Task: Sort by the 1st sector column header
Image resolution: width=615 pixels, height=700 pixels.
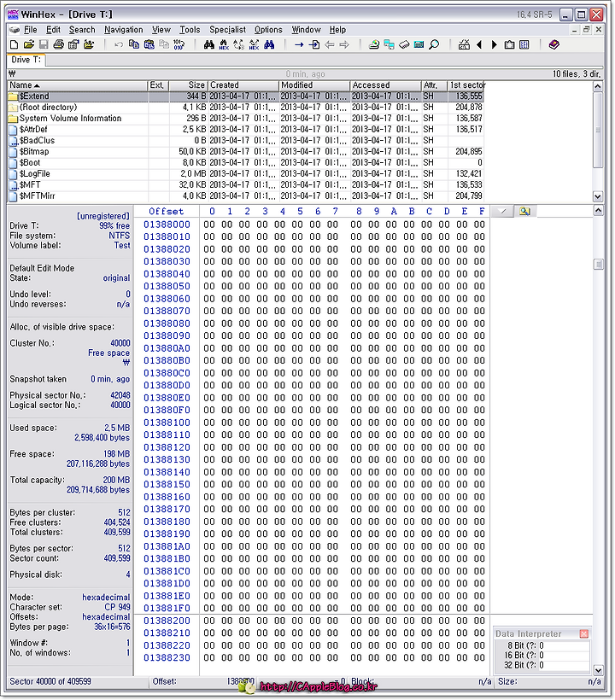Action: tap(466, 85)
